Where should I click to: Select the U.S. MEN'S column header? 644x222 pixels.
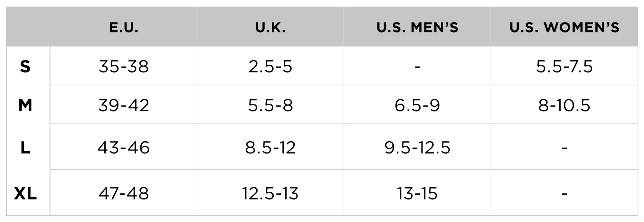point(417,27)
